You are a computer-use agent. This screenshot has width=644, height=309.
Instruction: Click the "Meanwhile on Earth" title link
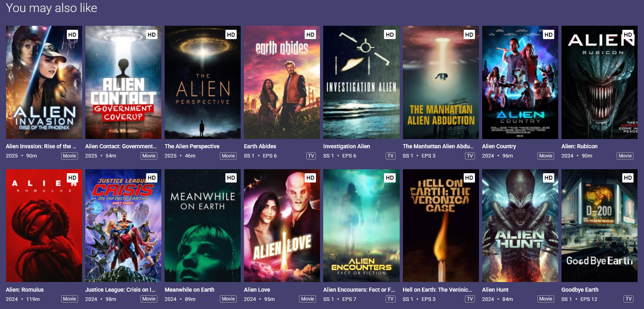click(x=190, y=290)
